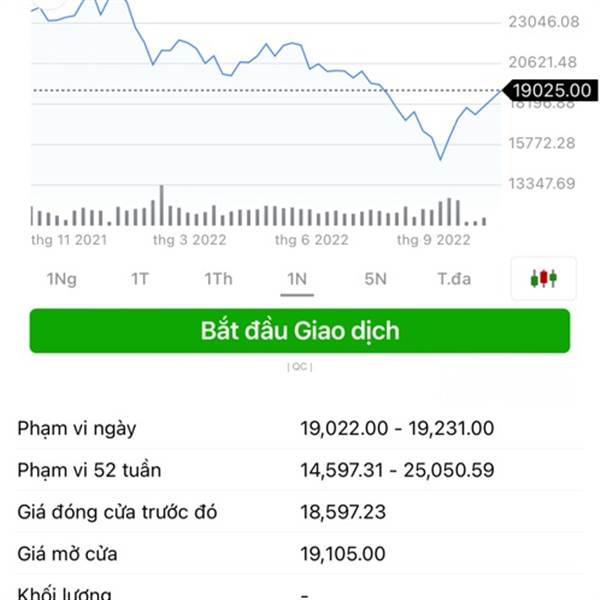
Task: Click the 23046.08 price axis label
Action: (543, 22)
